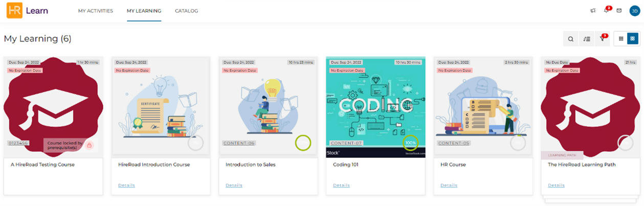Select the My Learning tab
644x206 pixels.
[144, 11]
